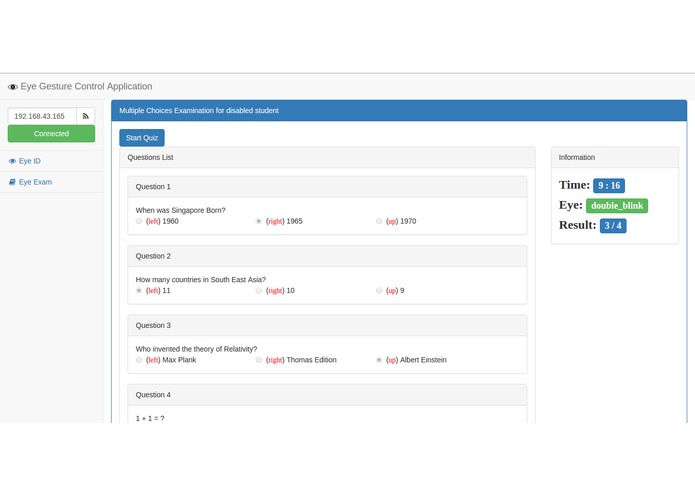The height and width of the screenshot is (494, 695).
Task: Click the eye logo icon in the header
Action: pos(13,87)
